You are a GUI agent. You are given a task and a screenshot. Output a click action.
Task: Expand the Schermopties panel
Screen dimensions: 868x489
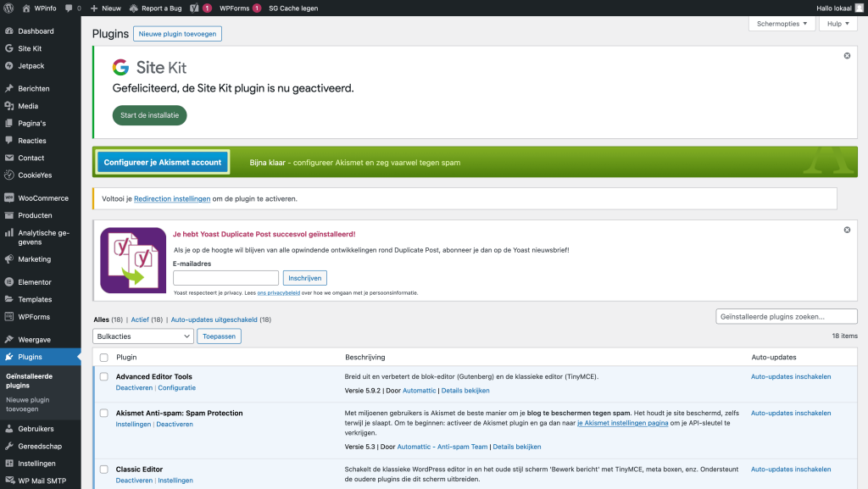coord(782,24)
